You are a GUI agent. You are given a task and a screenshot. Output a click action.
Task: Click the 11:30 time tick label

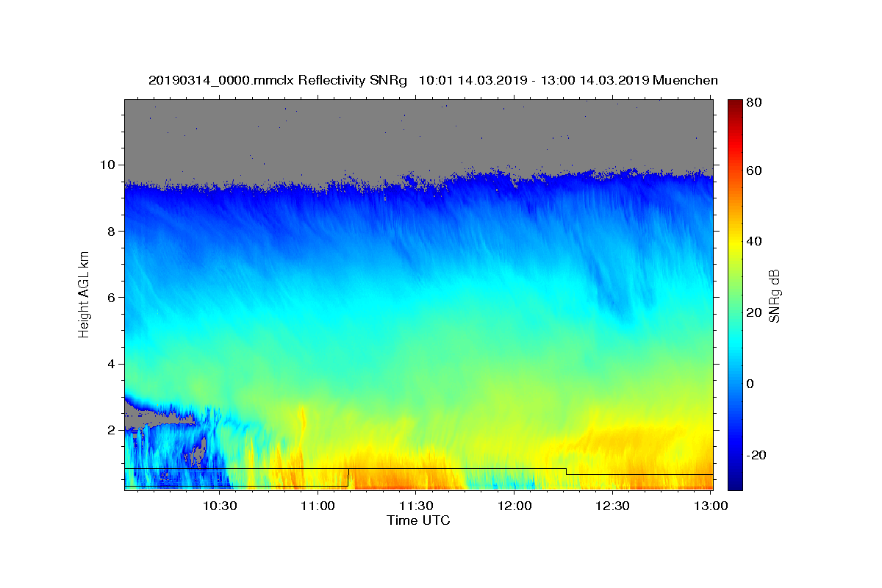pos(416,506)
